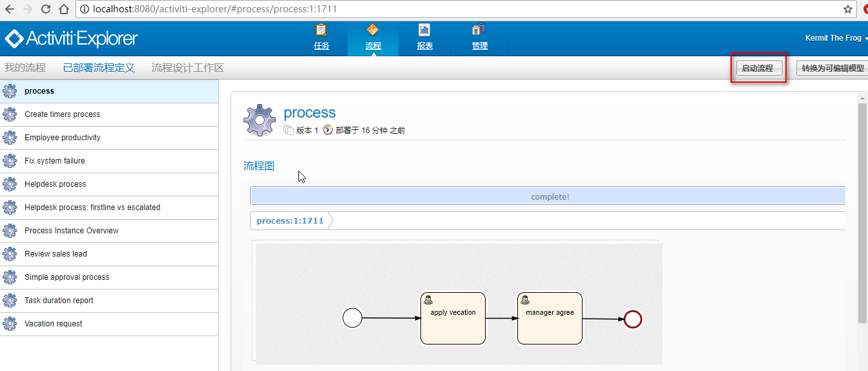Screen dimensions: 868x371
Task: Click the start event circle in diagram
Action: pos(352,318)
